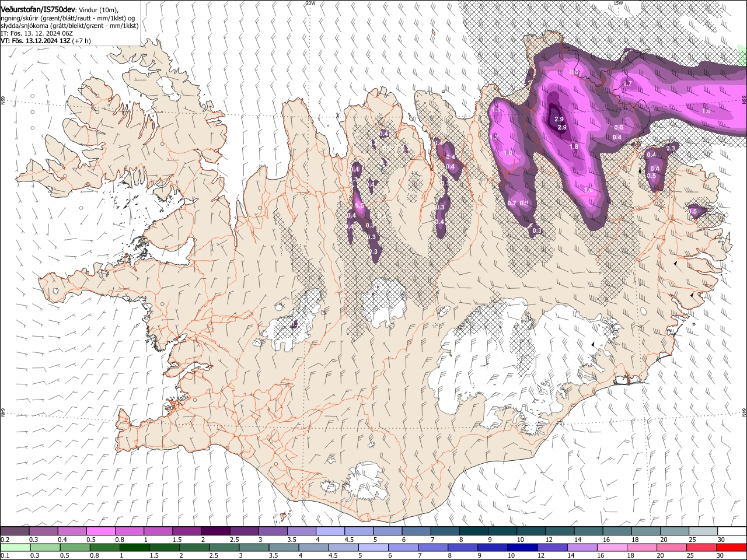Click the navy blue rain-scale swatch between 10 and 12

pos(522,547)
